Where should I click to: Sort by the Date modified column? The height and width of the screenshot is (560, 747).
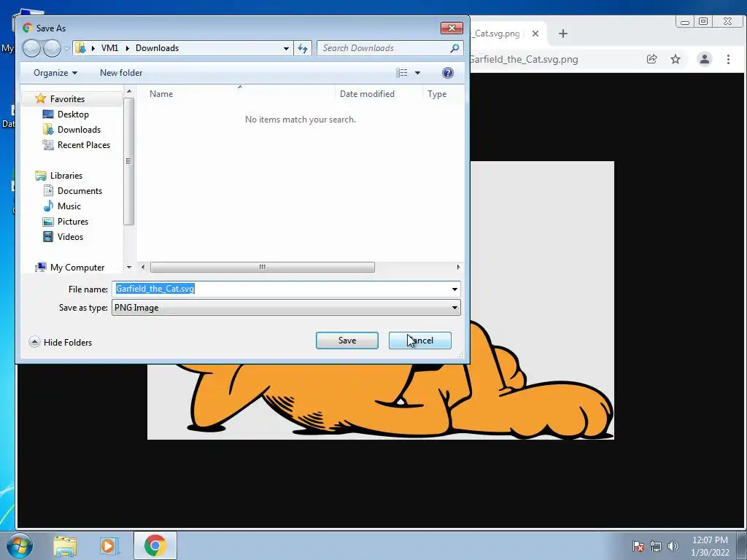click(x=367, y=94)
